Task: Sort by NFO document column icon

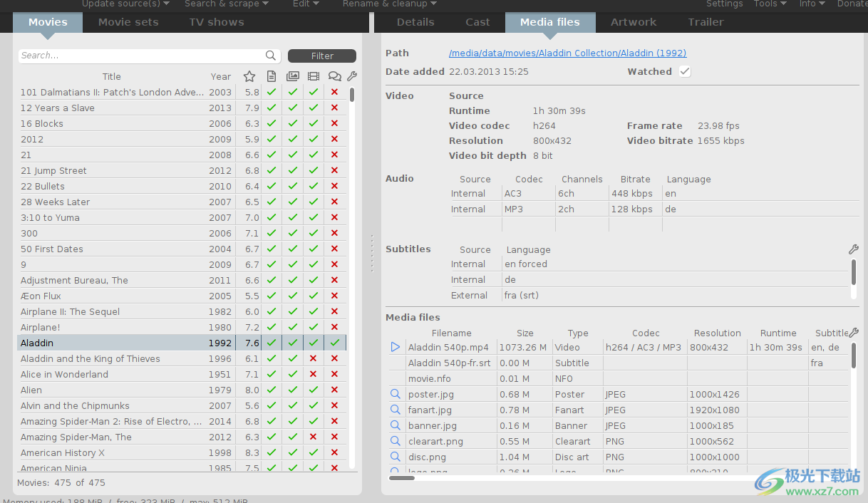Action: tap(272, 76)
